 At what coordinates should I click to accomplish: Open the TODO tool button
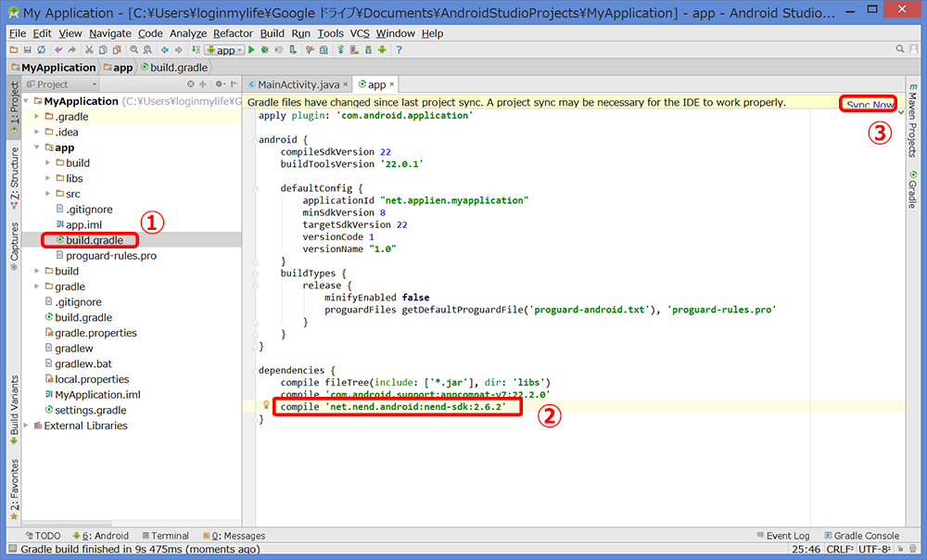(x=43, y=536)
